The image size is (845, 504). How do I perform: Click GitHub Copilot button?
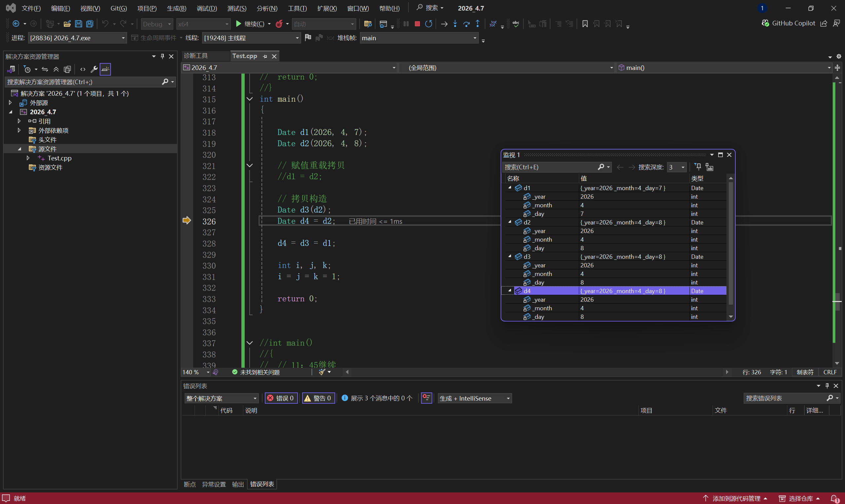point(788,23)
